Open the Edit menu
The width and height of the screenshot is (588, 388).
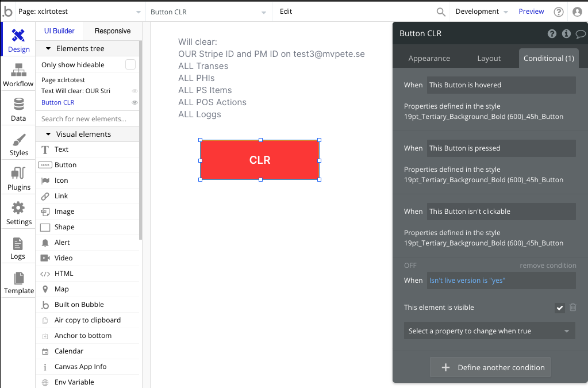coord(286,11)
